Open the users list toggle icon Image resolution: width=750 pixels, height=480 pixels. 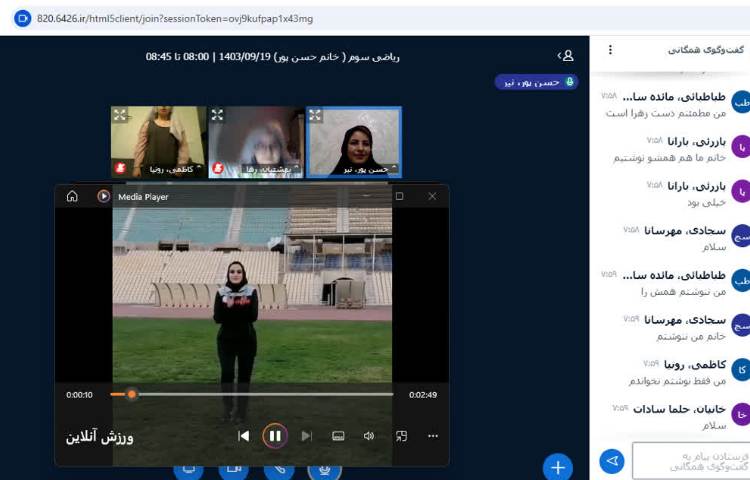[566, 56]
